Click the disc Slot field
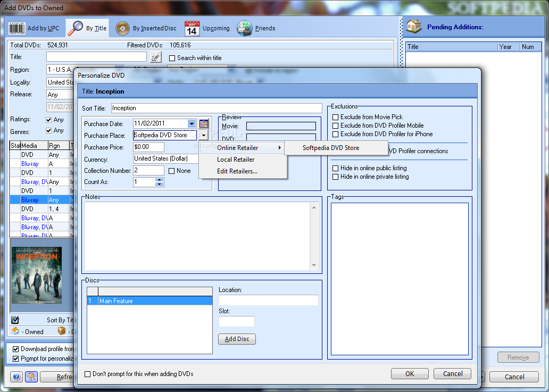 click(x=237, y=321)
